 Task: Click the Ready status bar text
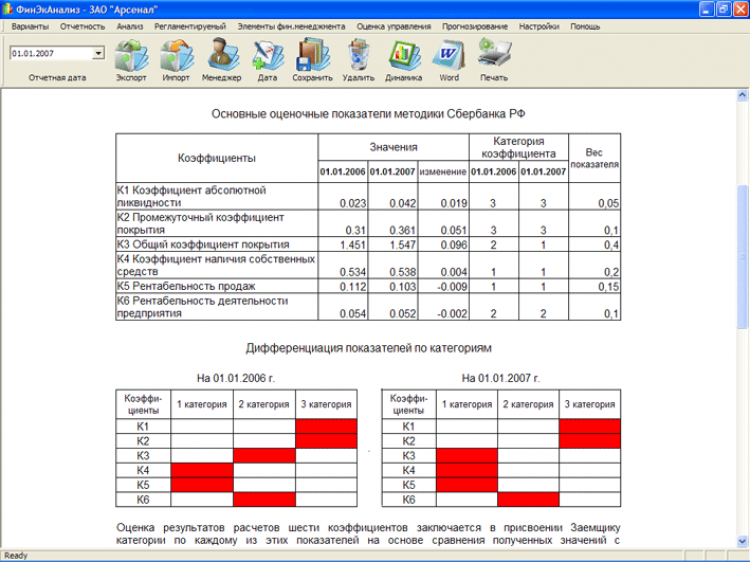click(16, 556)
